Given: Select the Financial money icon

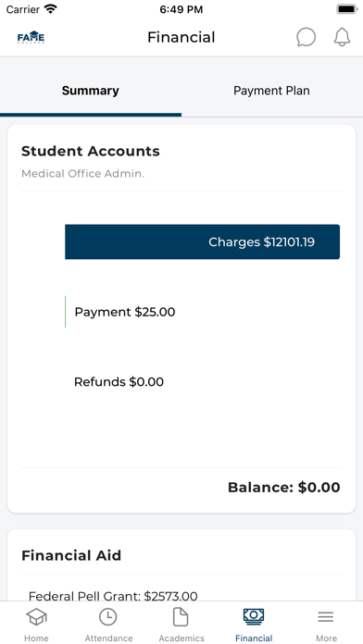Looking at the screenshot, I should pos(254,617).
